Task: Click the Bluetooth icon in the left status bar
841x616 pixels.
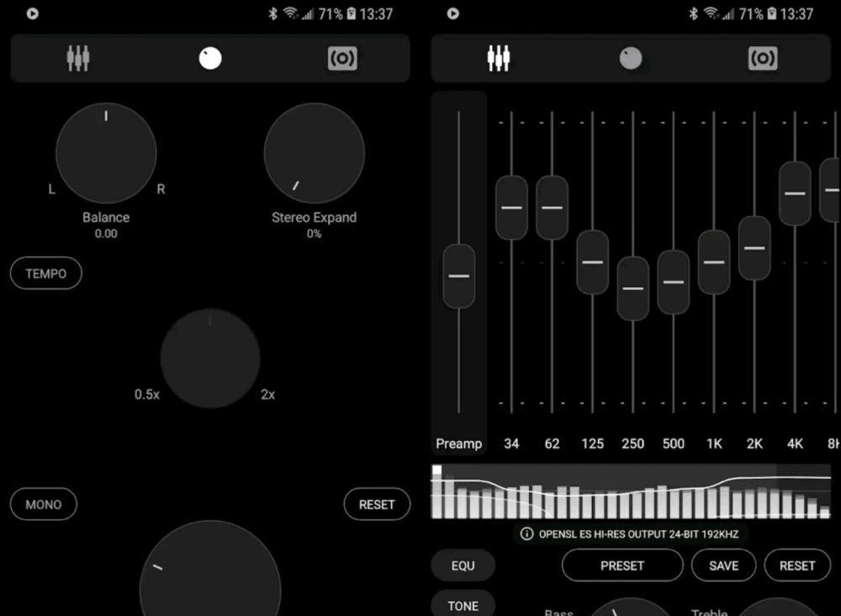Action: click(x=273, y=13)
